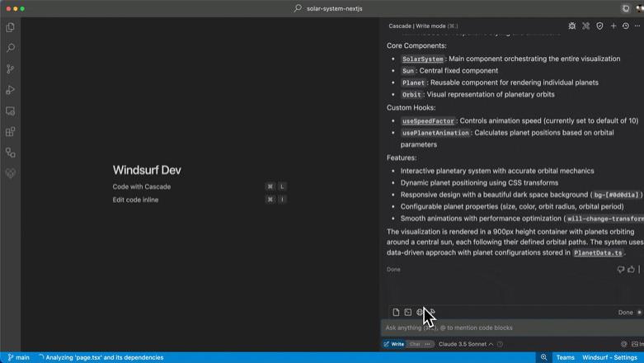Click the layout icon in the title bar

(x=626, y=8)
